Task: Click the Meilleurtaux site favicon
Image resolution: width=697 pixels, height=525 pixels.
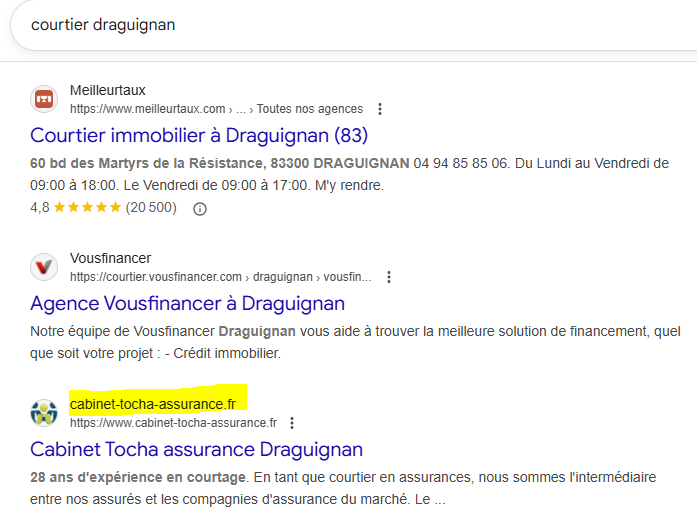Action: click(44, 99)
